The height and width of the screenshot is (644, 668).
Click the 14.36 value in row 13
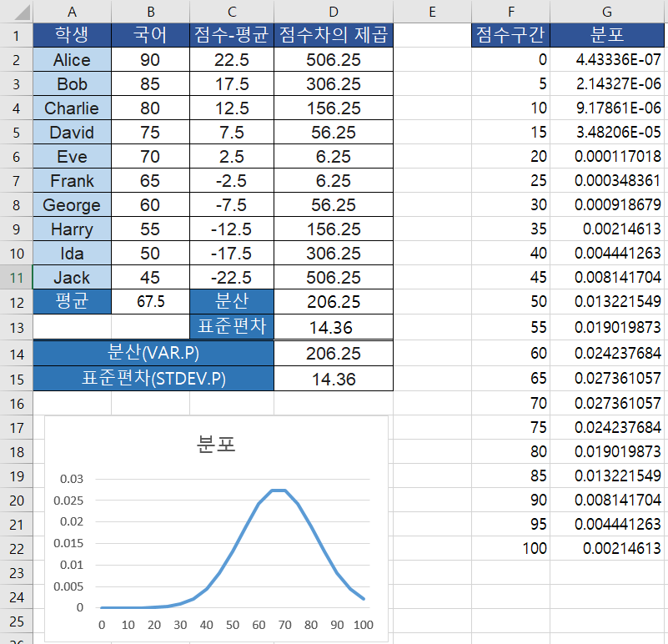coord(334,327)
